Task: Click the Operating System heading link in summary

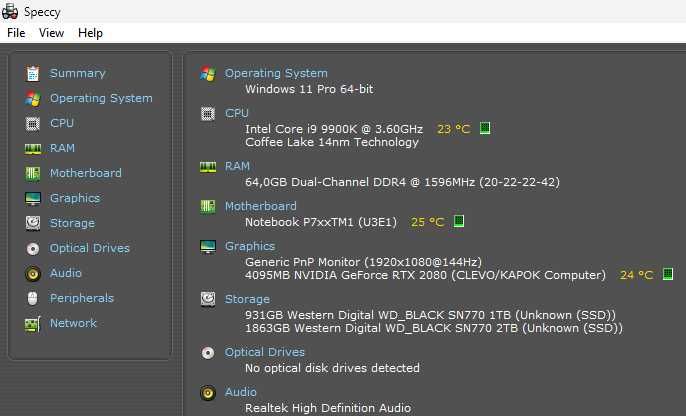Action: click(276, 73)
